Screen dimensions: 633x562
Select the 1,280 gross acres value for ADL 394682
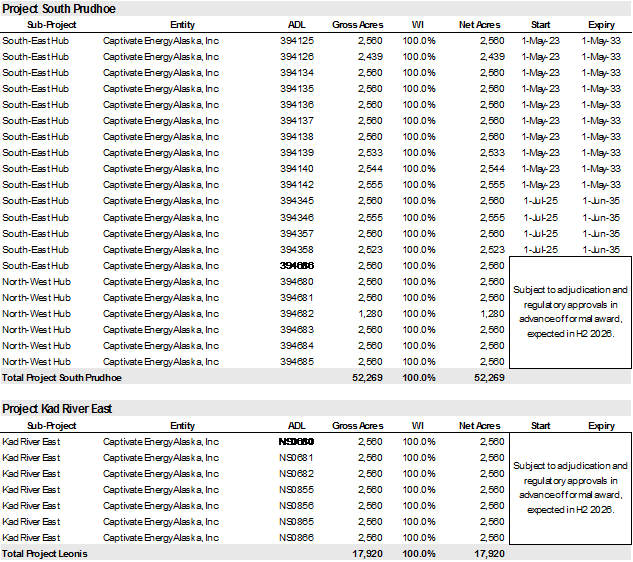(x=369, y=314)
